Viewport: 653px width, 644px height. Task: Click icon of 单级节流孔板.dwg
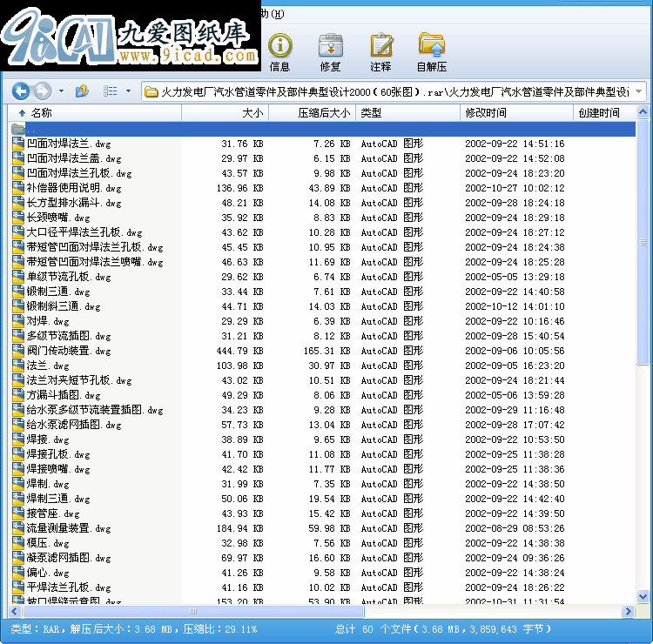pyautogui.click(x=18, y=277)
